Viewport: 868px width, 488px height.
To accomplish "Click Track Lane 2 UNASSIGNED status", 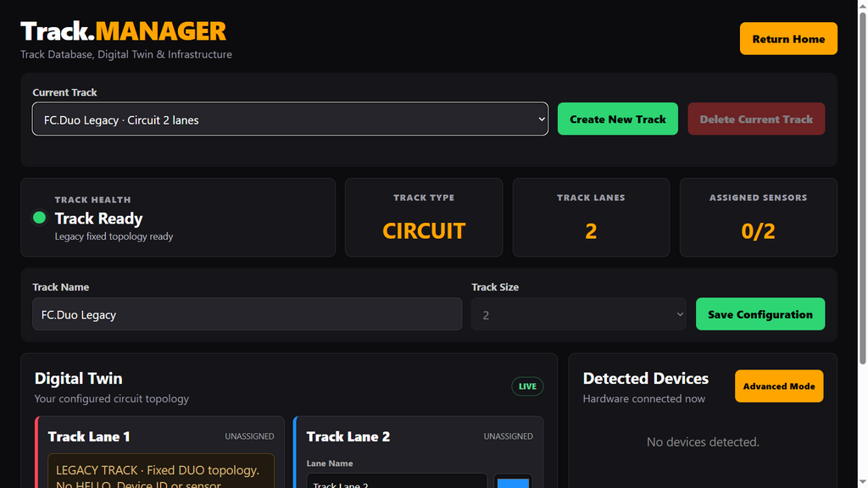I will click(x=509, y=436).
